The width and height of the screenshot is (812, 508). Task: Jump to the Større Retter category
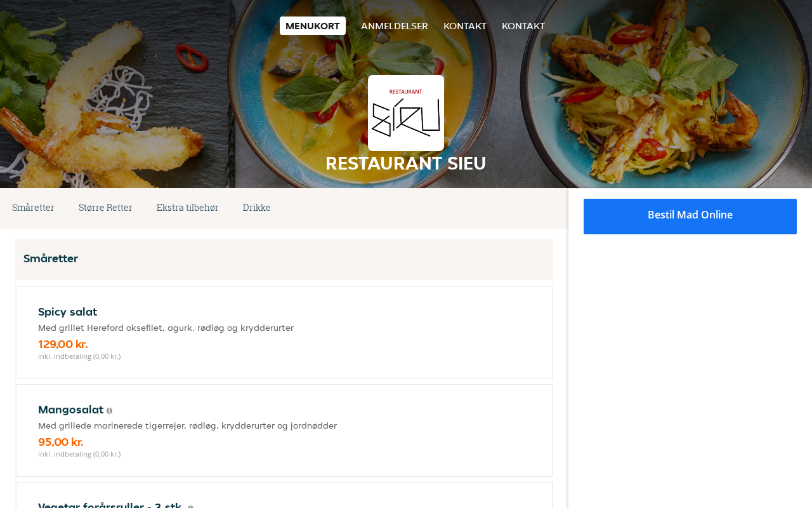pyautogui.click(x=105, y=208)
